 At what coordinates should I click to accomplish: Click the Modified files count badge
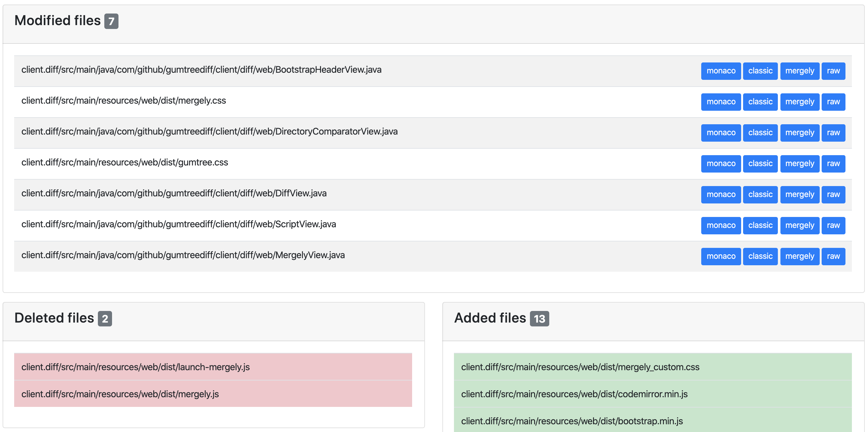pos(111,21)
